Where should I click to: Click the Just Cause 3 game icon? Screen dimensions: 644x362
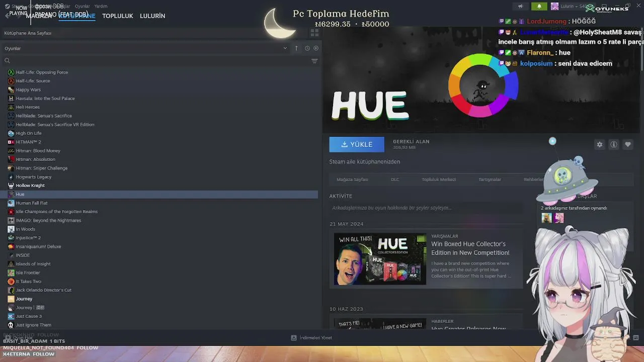(11, 316)
